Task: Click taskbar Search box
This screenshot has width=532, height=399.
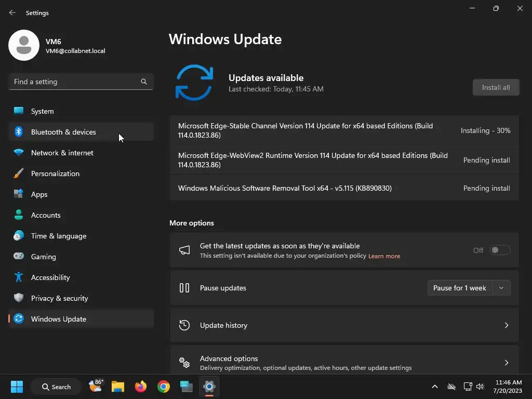Action: (x=56, y=387)
